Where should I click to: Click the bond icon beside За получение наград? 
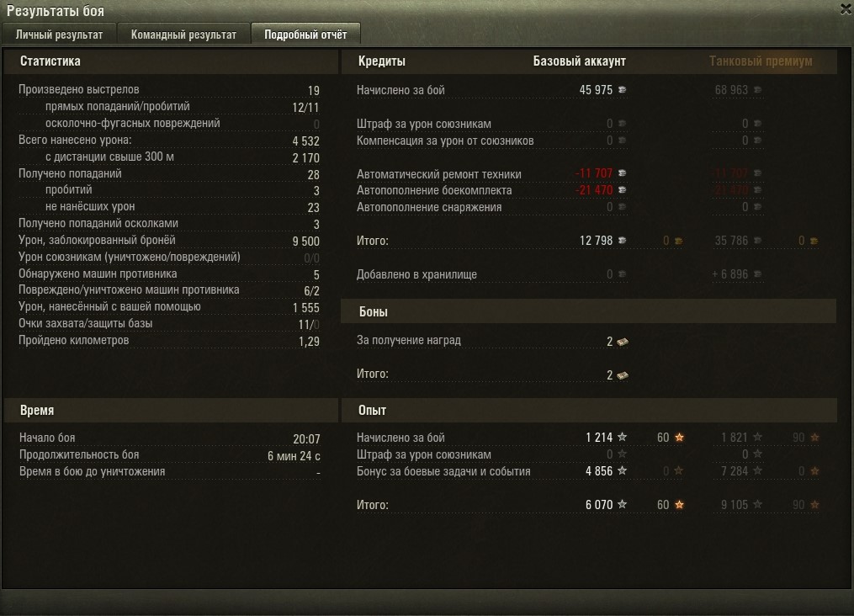click(623, 342)
